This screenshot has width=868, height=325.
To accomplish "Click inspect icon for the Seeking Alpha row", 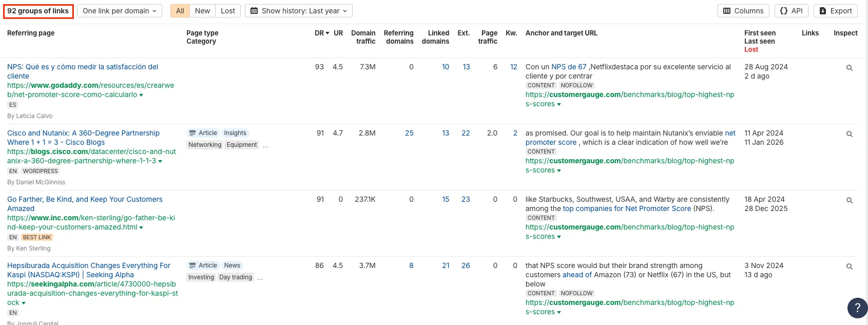I will point(849,266).
